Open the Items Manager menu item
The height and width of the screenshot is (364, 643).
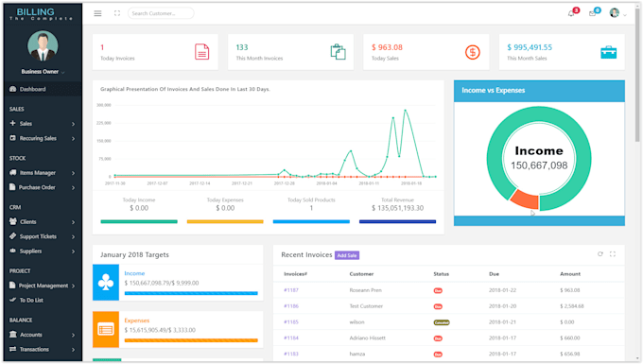point(43,173)
